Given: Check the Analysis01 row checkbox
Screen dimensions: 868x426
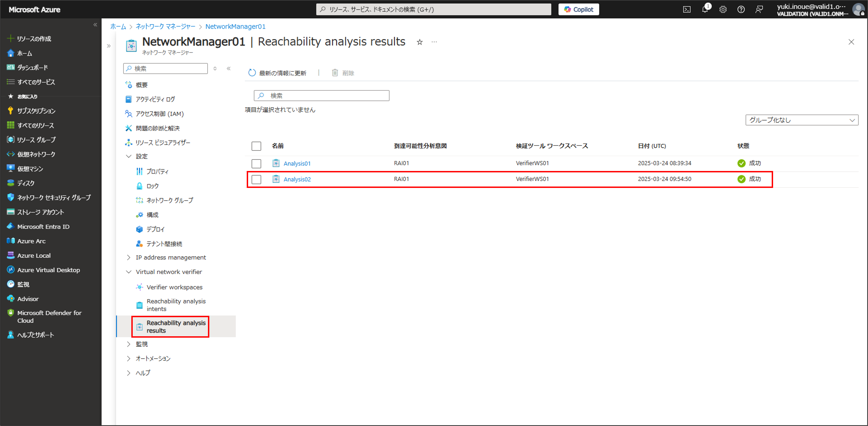Looking at the screenshot, I should 256,164.
